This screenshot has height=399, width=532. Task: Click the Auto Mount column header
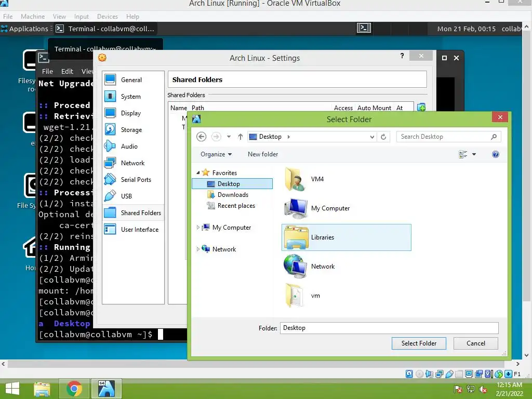pos(374,108)
